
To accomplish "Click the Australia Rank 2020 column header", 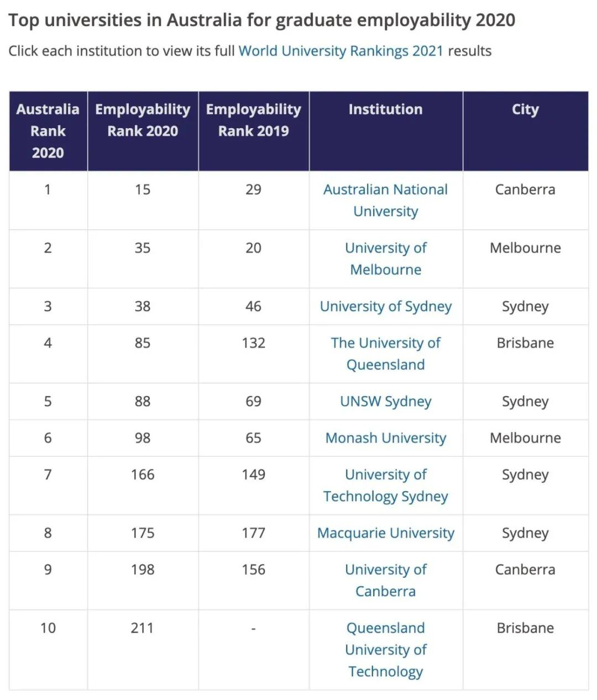I will point(48,131).
